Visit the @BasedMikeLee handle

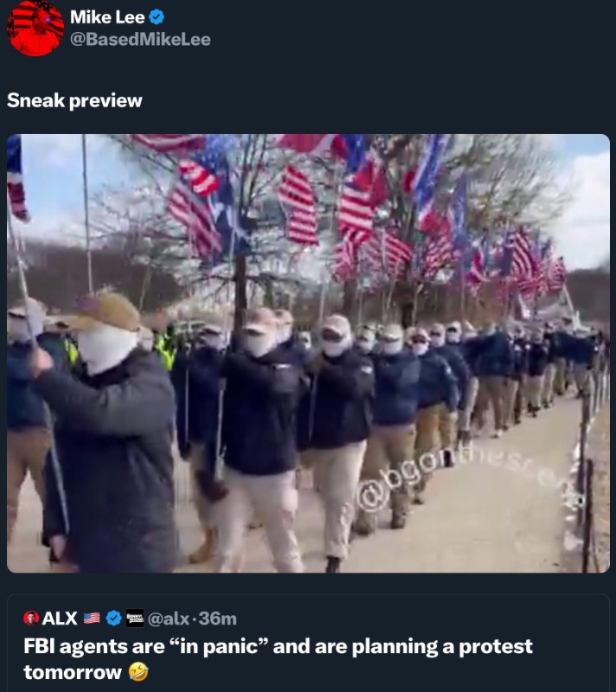click(140, 39)
